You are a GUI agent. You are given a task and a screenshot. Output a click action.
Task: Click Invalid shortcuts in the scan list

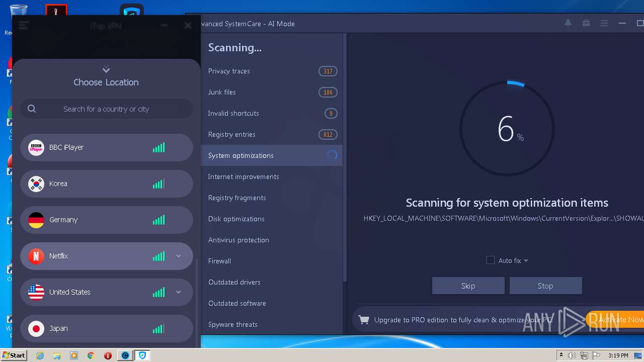(272, 113)
